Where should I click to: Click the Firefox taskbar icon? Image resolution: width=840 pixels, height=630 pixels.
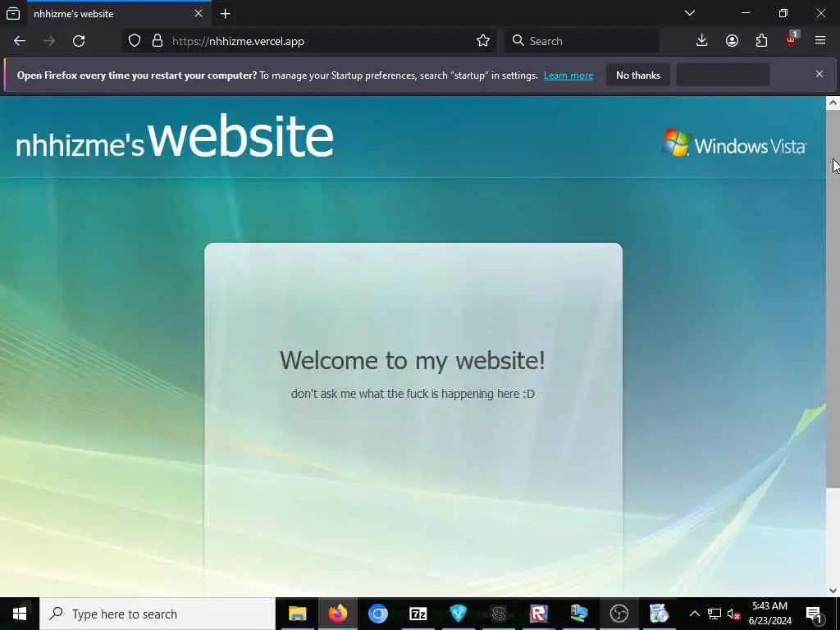point(337,614)
